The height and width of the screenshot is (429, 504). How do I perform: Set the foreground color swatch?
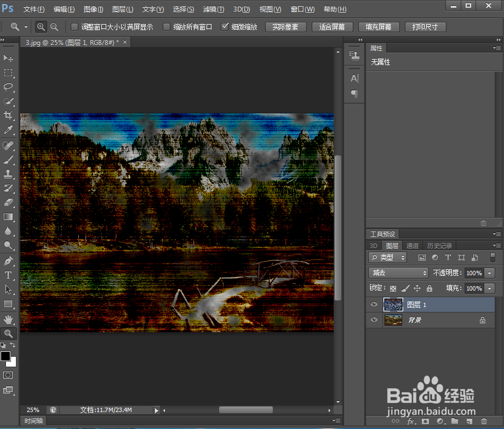[x=5, y=356]
